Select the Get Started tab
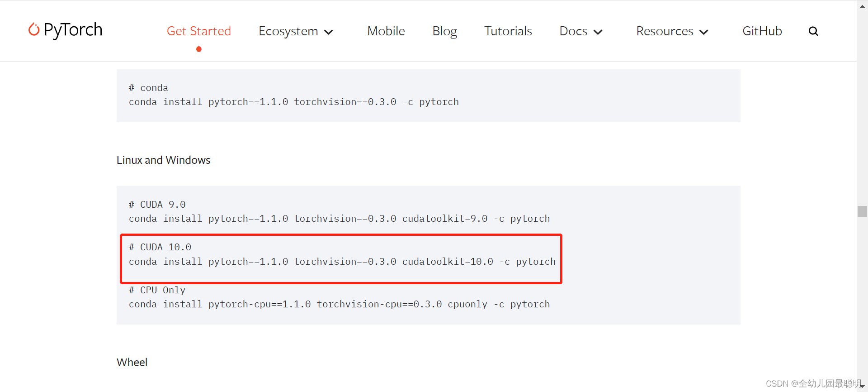 (199, 31)
